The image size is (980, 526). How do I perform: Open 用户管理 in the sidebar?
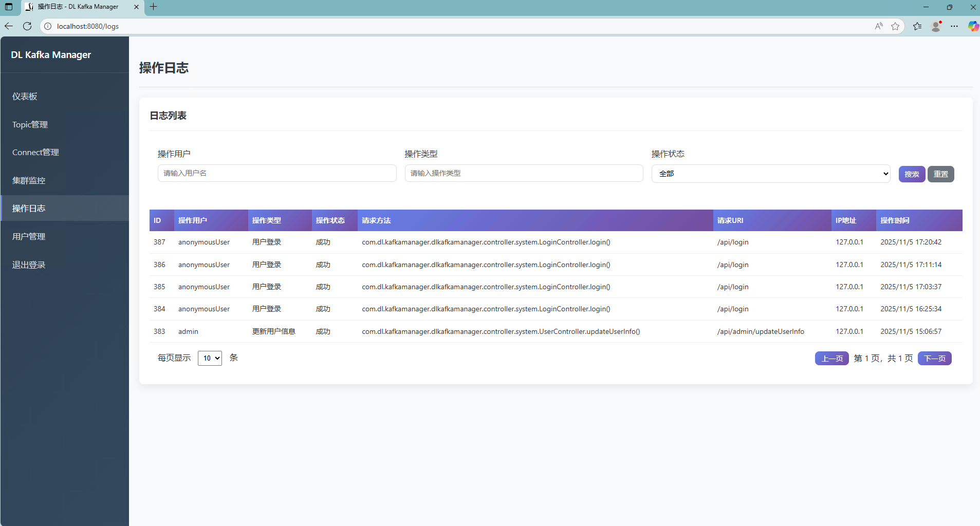pyautogui.click(x=65, y=236)
